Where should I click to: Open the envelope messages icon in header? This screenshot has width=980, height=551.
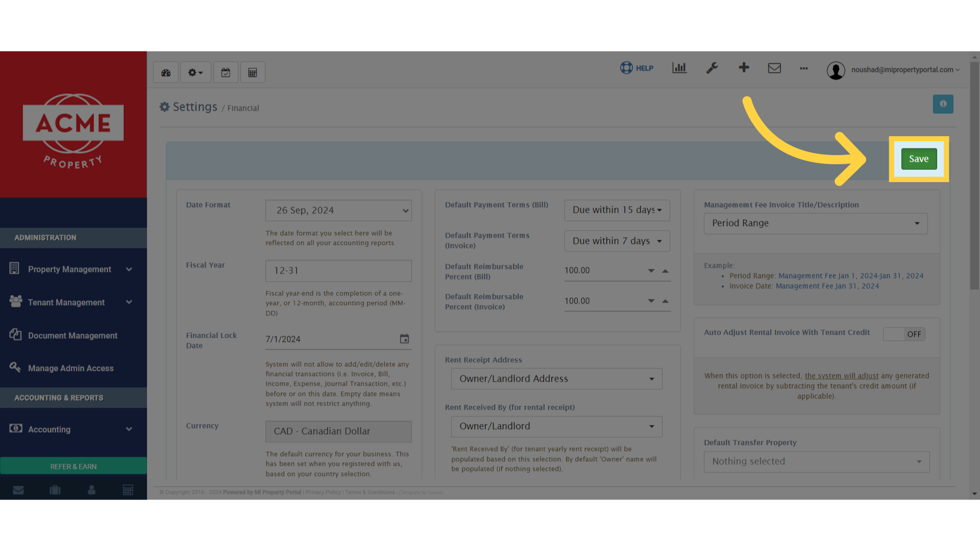click(774, 68)
